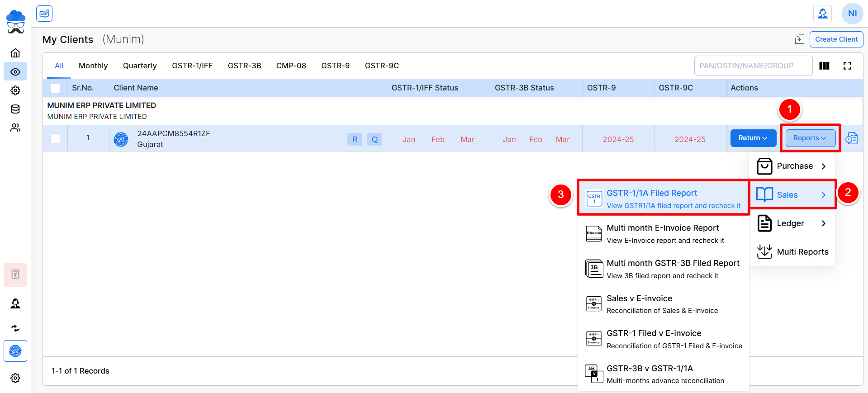This screenshot has width=868, height=393.
Task: Switch to the GSTR-3B tab
Action: coord(244,66)
